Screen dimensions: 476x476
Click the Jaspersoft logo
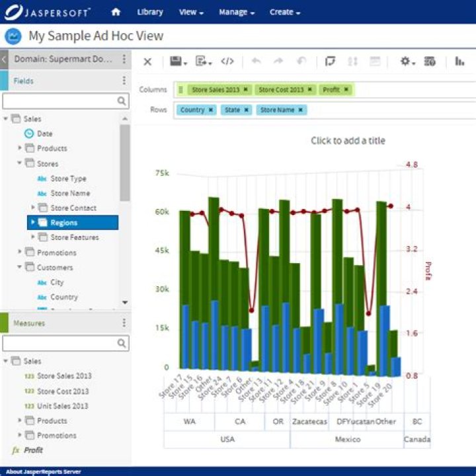tap(48, 12)
